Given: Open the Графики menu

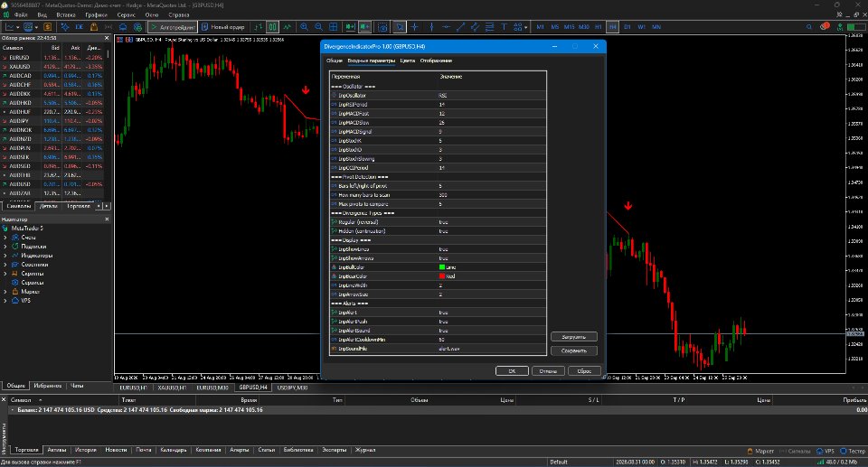Looking at the screenshot, I should click(96, 15).
